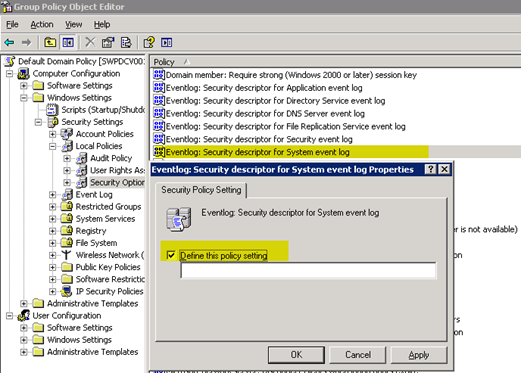Click the Export List toolbar icon

126,42
